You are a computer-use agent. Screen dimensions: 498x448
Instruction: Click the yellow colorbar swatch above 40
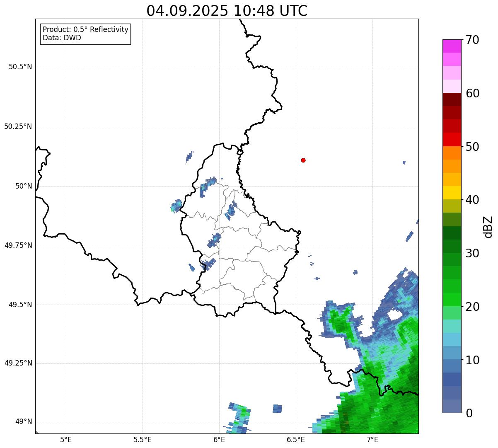coord(452,193)
